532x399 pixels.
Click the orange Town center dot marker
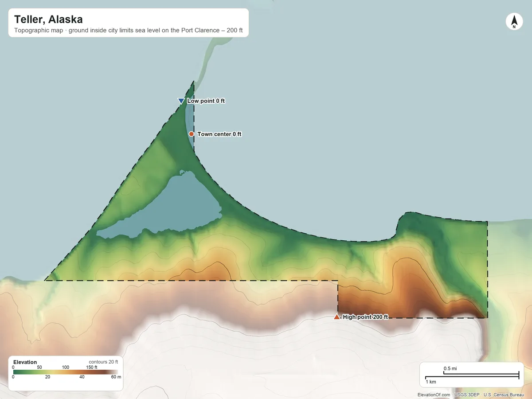(x=192, y=134)
